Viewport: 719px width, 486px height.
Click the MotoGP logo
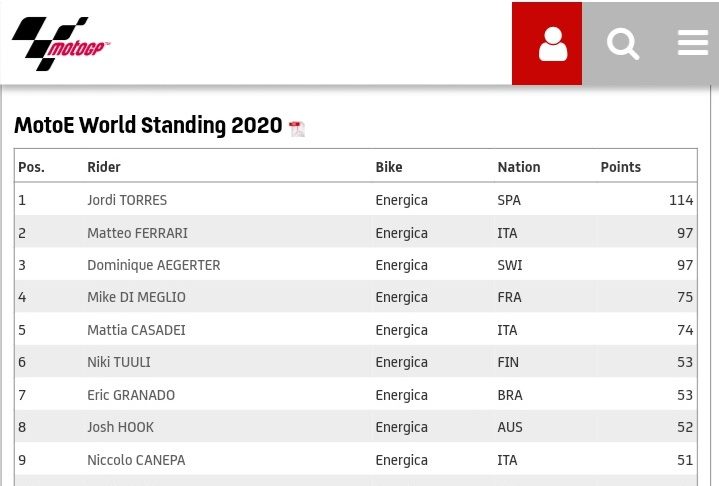(61, 44)
